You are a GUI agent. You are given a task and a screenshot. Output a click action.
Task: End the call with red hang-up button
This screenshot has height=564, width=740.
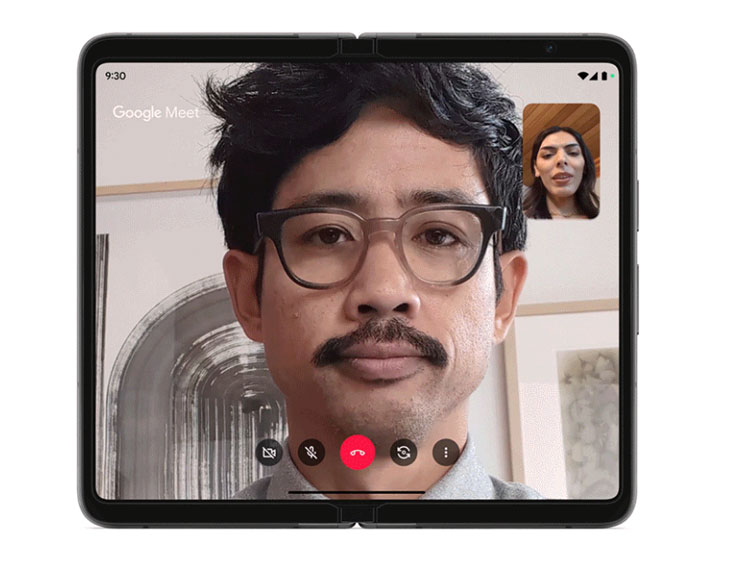click(357, 452)
